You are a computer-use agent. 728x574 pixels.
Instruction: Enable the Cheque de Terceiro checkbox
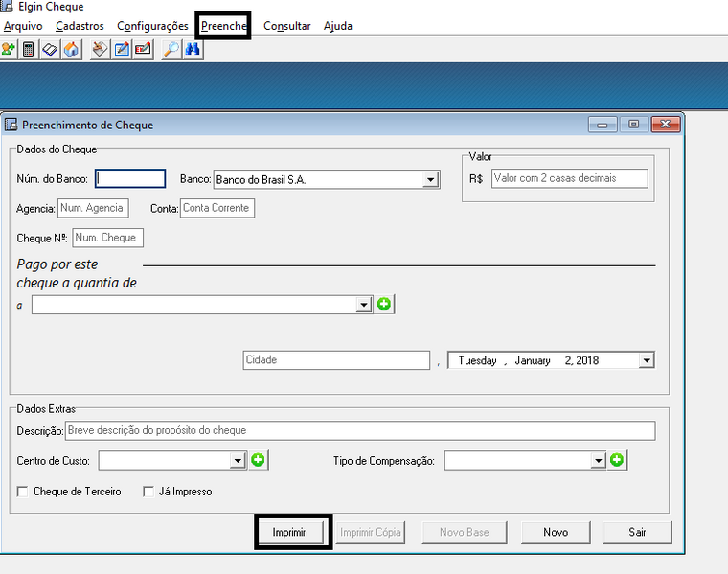point(24,492)
